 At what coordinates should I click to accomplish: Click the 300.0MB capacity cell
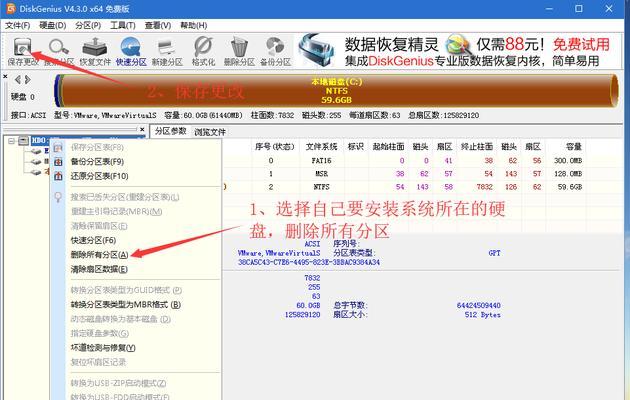pyautogui.click(x=568, y=161)
